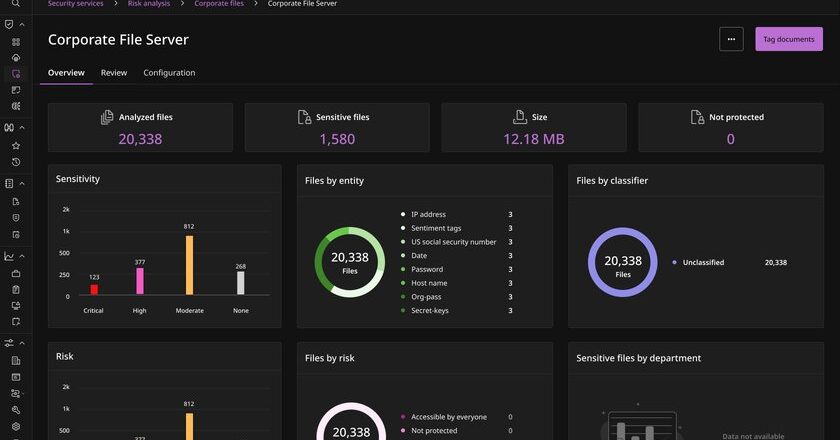Collapse the sliders settings section chevron
The image size is (840, 440).
(x=22, y=343)
